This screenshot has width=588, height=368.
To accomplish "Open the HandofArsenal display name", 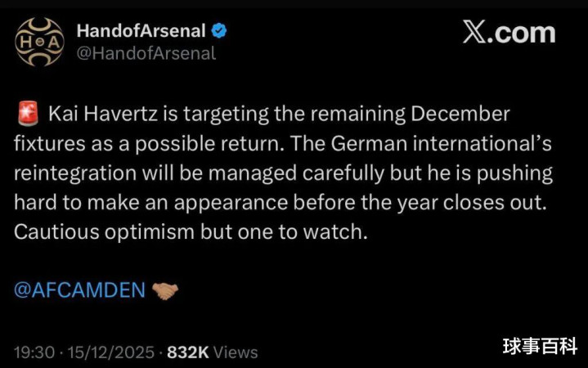I will click(142, 32).
